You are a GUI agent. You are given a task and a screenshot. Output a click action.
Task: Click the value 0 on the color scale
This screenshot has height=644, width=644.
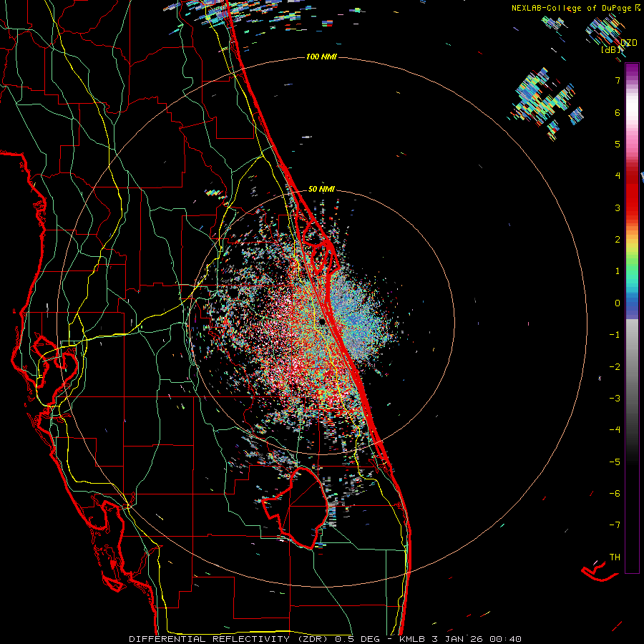[618, 303]
